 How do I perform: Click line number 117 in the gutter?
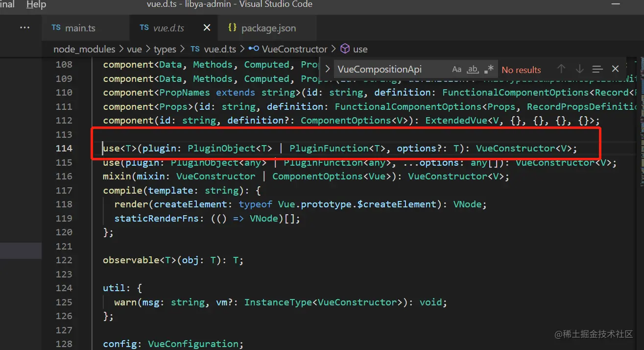pyautogui.click(x=64, y=190)
